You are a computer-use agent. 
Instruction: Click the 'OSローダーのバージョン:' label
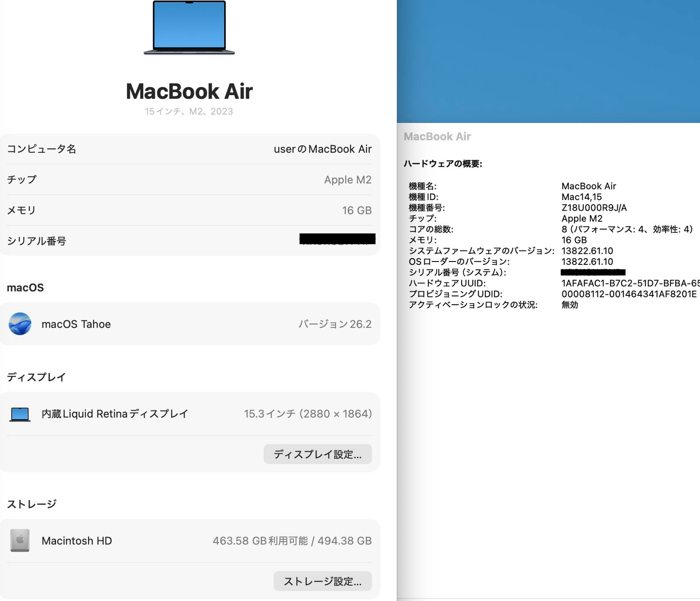(459, 262)
